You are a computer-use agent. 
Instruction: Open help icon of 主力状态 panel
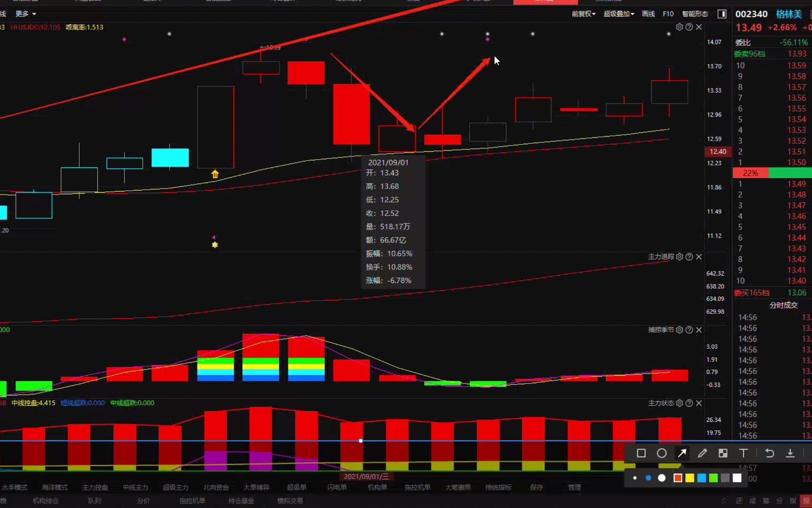(689, 403)
